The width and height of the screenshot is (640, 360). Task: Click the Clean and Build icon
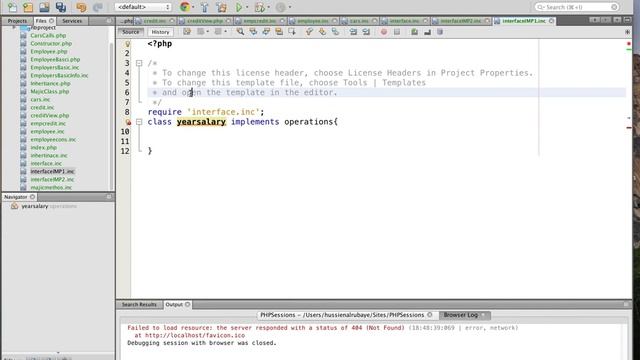click(x=221, y=7)
